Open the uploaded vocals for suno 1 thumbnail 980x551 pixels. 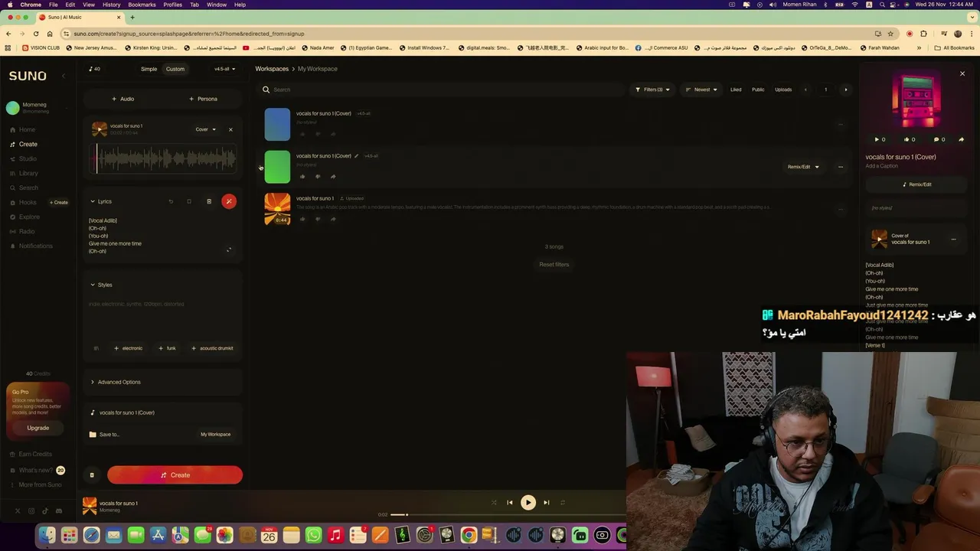[277, 209]
